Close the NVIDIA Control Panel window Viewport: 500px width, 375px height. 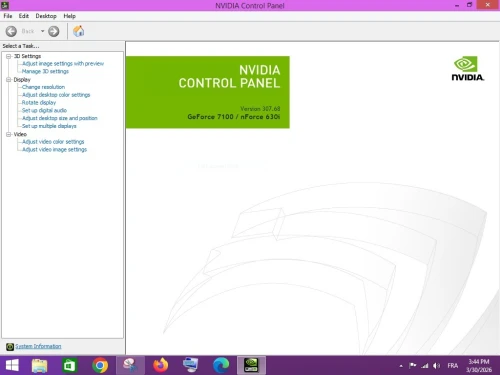(488, 5)
